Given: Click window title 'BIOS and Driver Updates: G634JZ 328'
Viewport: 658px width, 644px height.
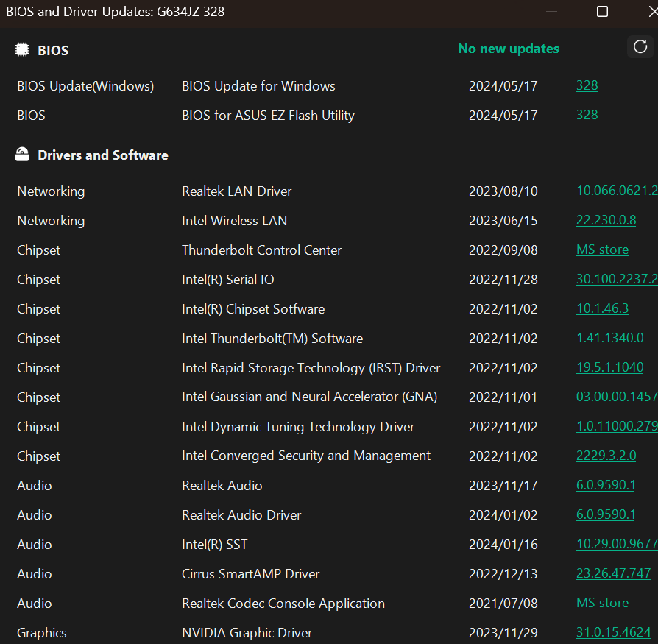Looking at the screenshot, I should 115,12.
